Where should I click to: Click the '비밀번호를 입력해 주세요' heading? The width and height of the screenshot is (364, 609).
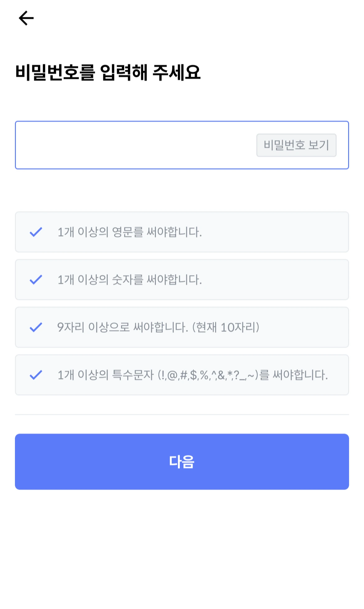click(108, 73)
